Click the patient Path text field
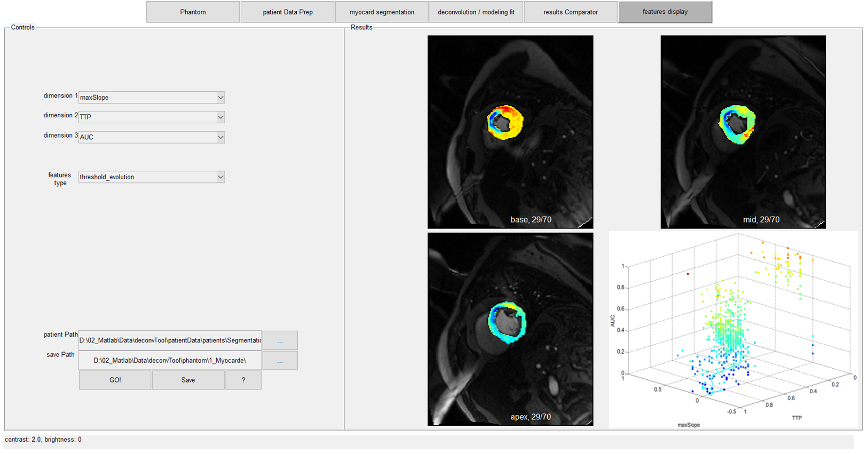The width and height of the screenshot is (868, 454). pyautogui.click(x=170, y=340)
